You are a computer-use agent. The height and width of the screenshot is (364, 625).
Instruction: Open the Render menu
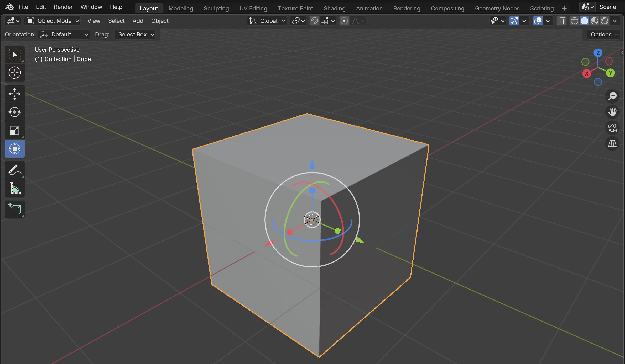pyautogui.click(x=63, y=7)
